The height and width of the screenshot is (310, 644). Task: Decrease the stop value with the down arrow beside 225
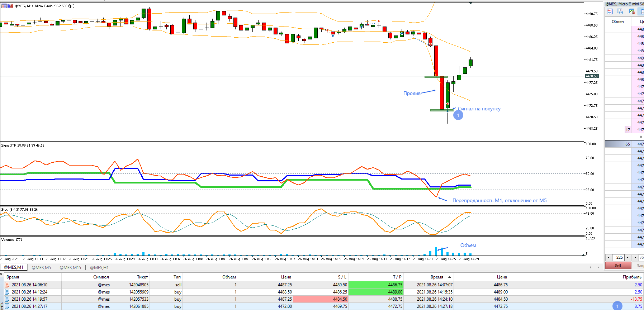(x=609, y=257)
